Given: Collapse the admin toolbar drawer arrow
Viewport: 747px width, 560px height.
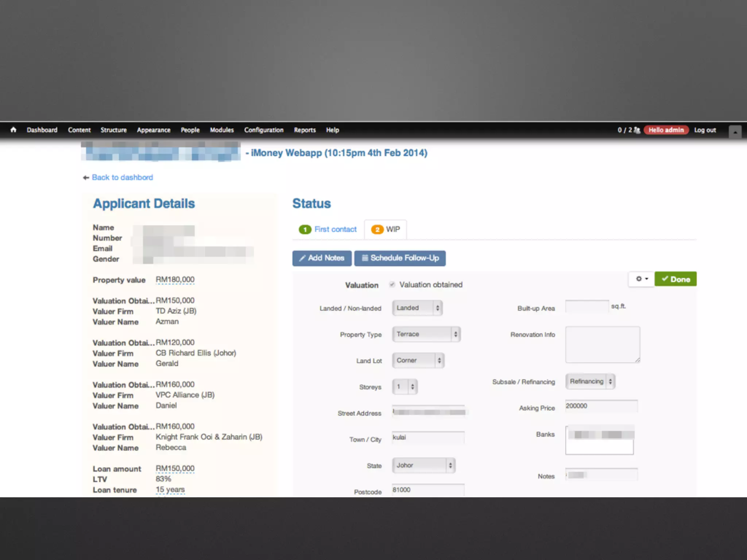Looking at the screenshot, I should (x=735, y=132).
